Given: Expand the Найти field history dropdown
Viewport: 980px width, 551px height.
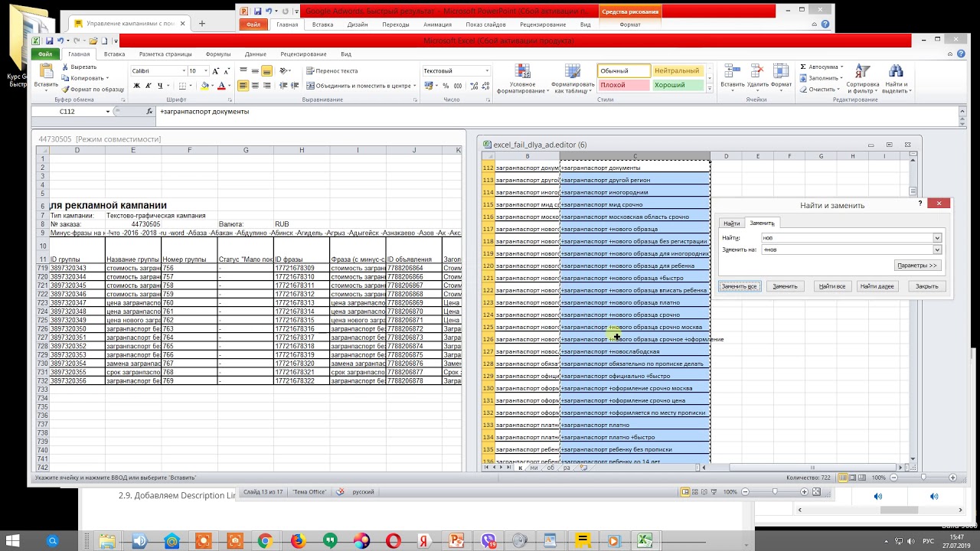Looking at the screenshot, I should [x=937, y=238].
